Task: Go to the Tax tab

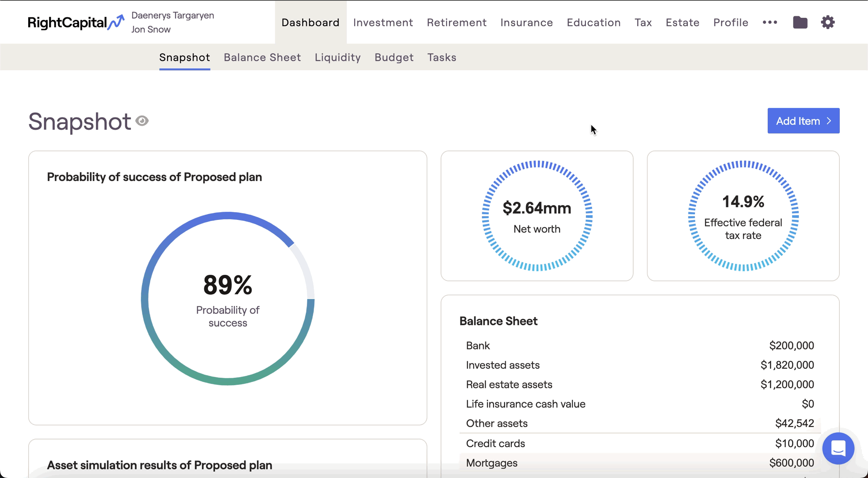Action: (643, 22)
